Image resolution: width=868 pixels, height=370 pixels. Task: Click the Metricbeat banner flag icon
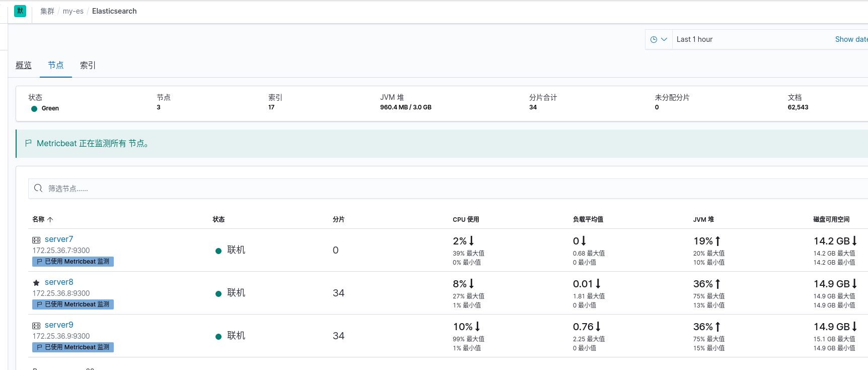(x=28, y=143)
